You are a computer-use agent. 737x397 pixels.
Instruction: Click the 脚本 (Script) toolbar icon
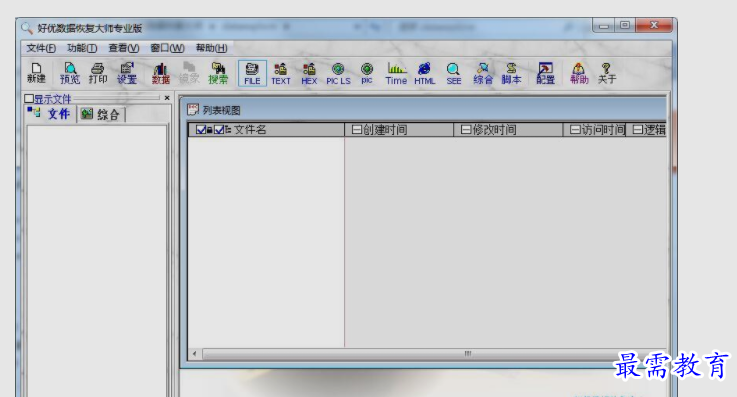pos(511,73)
